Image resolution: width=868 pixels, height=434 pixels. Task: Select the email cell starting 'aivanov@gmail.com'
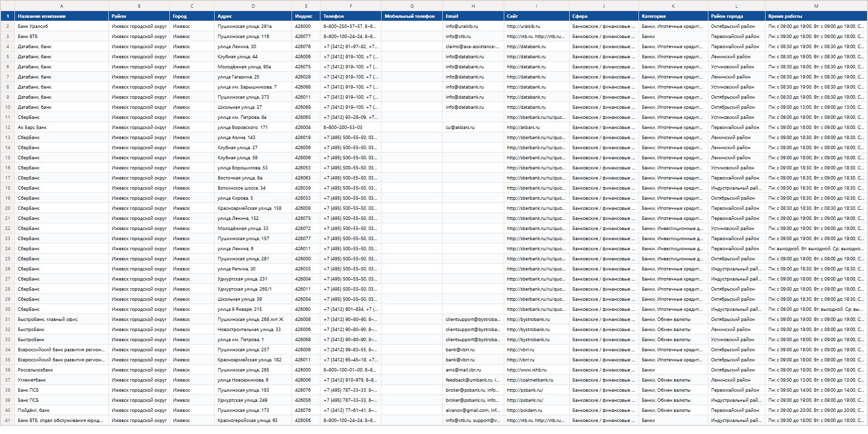click(x=473, y=410)
